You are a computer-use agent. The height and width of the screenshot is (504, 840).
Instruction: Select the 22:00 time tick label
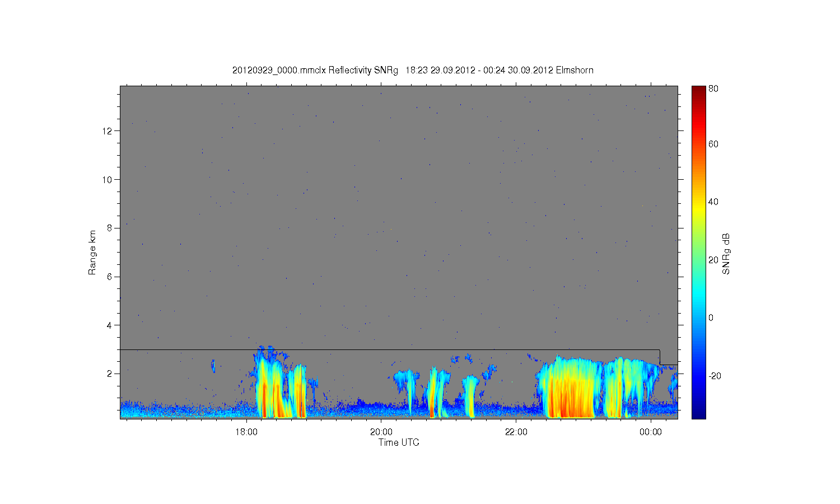pos(516,432)
